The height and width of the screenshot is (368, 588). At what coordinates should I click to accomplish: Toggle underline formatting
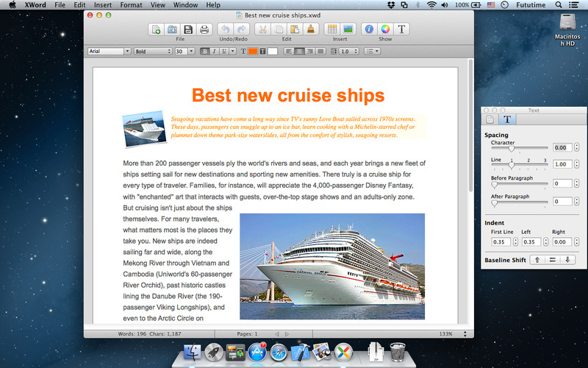click(x=224, y=52)
